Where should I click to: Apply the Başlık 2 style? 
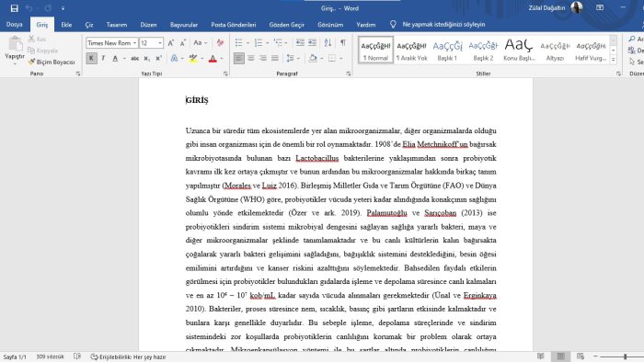tap(483, 50)
